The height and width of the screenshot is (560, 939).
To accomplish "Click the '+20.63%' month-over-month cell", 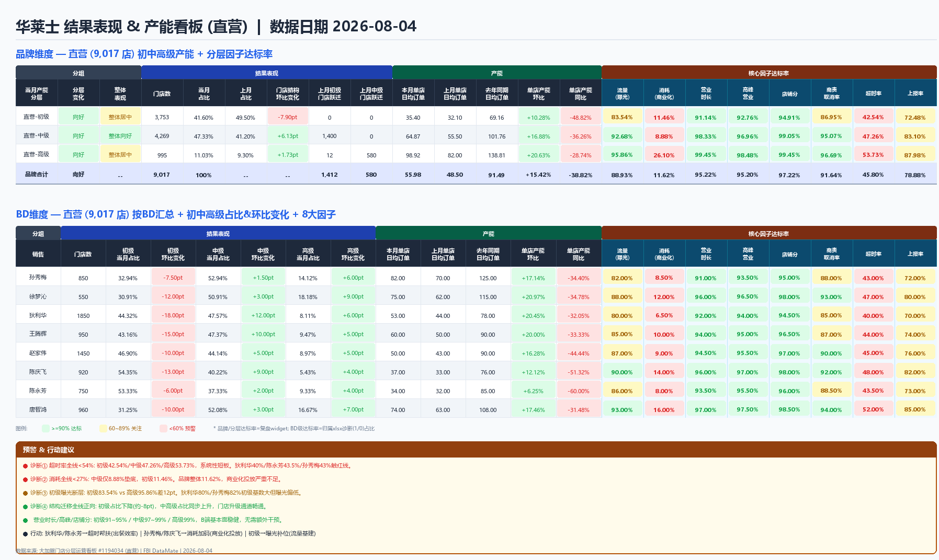I will coord(539,155).
